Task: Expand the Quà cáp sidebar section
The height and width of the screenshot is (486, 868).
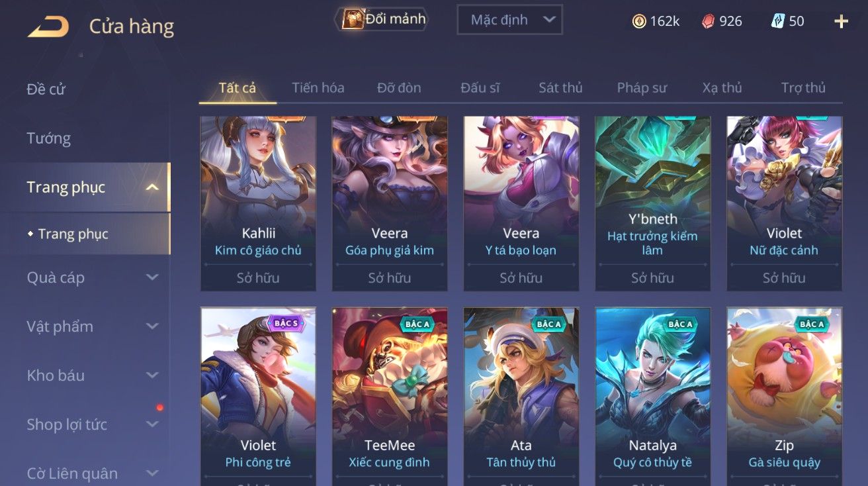Action: pos(152,277)
